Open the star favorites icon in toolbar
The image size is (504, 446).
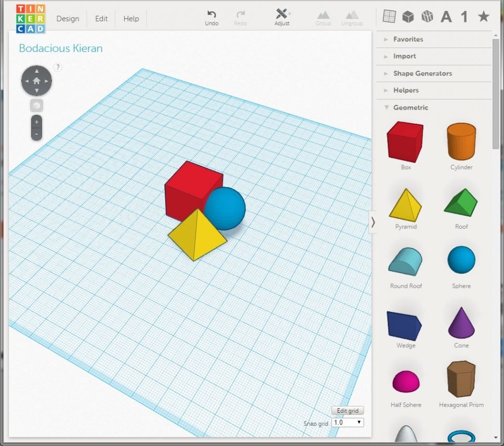tap(483, 17)
